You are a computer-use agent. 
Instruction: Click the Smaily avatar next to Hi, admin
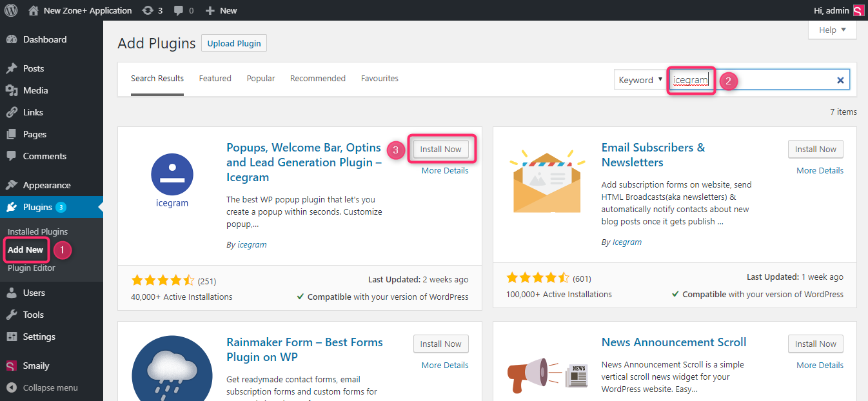tap(858, 10)
